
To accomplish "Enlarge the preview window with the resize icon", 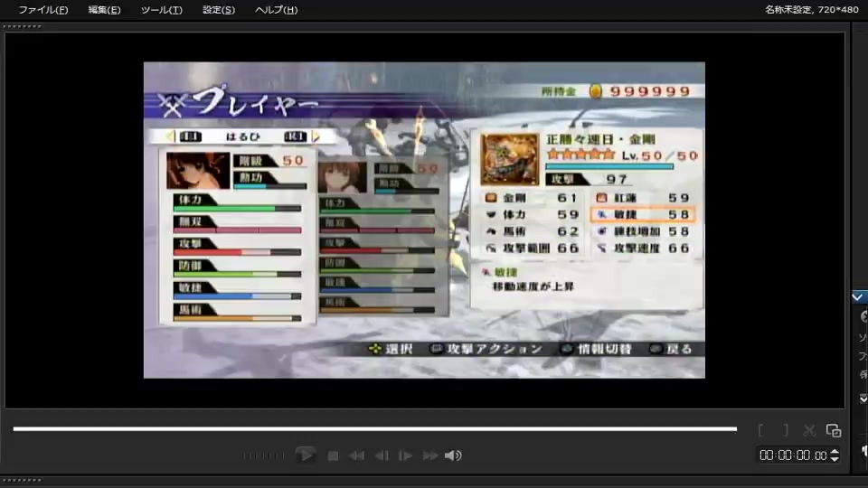I will coord(833,430).
